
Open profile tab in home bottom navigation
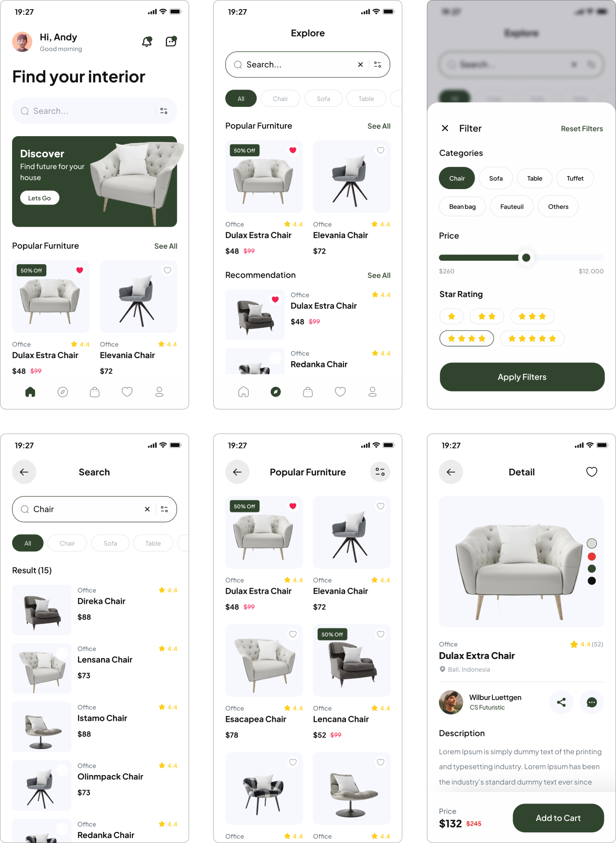pos(159,392)
